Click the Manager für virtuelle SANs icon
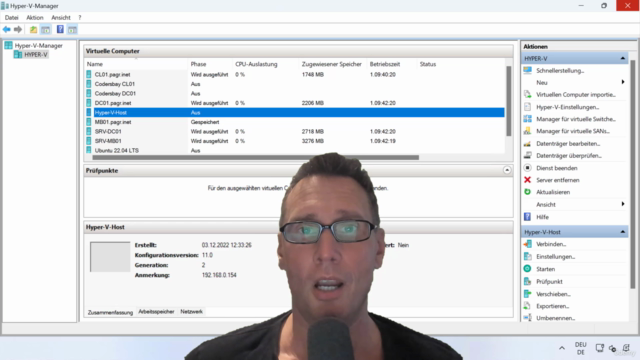The image size is (640, 360). pyautogui.click(x=527, y=131)
